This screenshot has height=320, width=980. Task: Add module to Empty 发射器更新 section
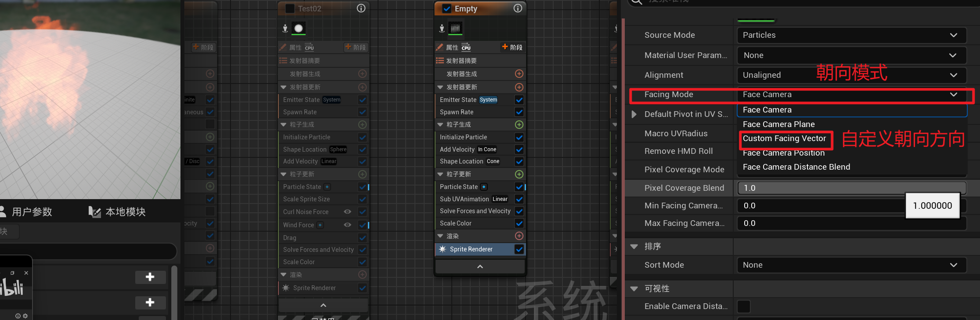(519, 87)
